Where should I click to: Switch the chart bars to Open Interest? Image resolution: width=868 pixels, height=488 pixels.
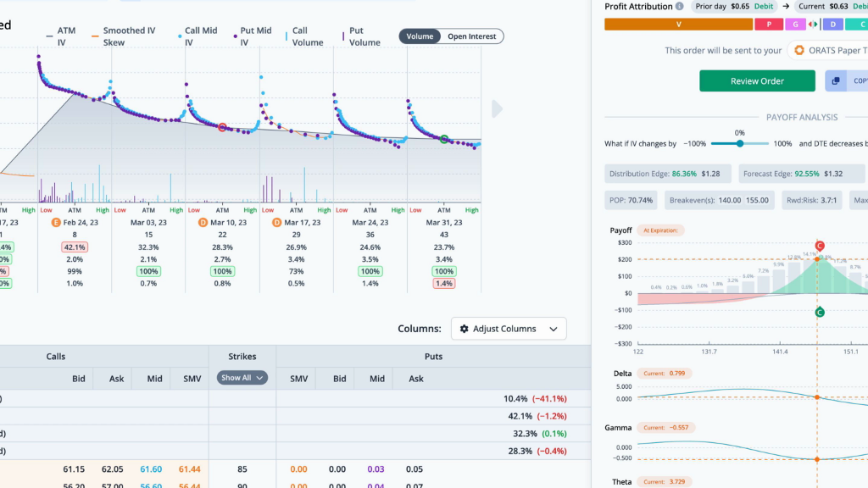click(x=471, y=36)
